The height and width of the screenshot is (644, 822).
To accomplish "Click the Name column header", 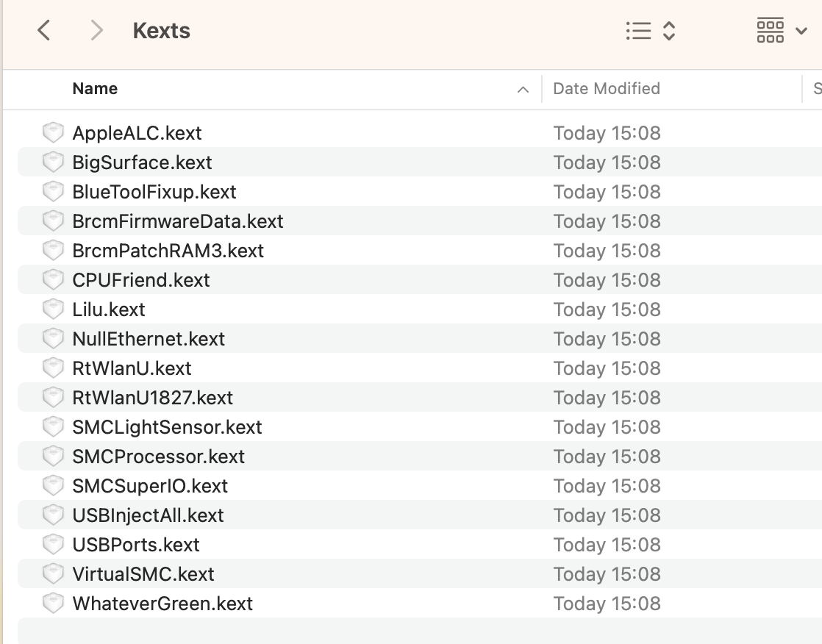I will [x=95, y=88].
